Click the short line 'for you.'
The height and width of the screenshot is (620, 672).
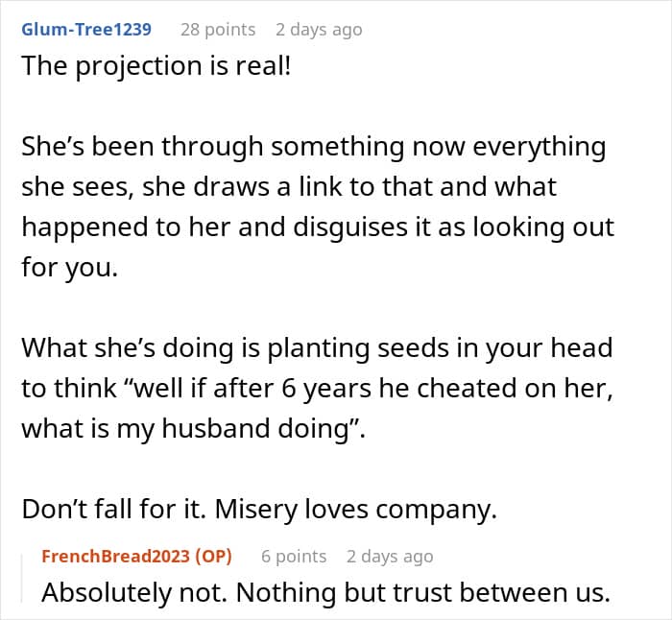[69, 268]
